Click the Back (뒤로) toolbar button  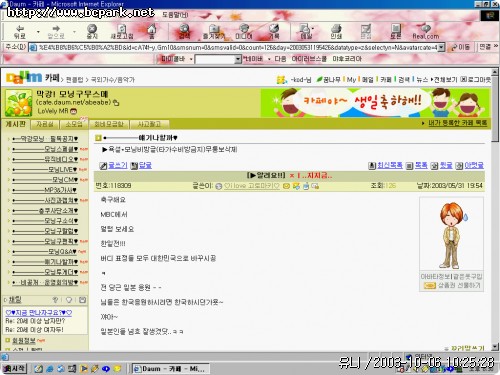click(x=19, y=32)
